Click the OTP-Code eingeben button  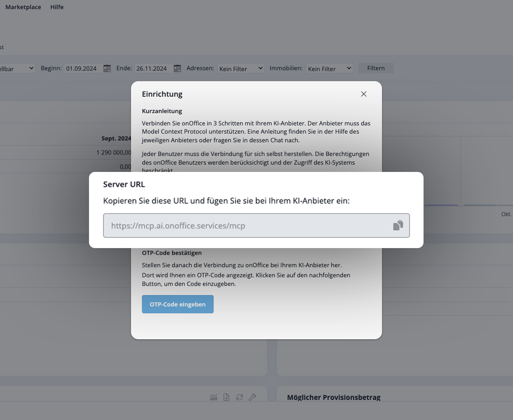coord(178,304)
